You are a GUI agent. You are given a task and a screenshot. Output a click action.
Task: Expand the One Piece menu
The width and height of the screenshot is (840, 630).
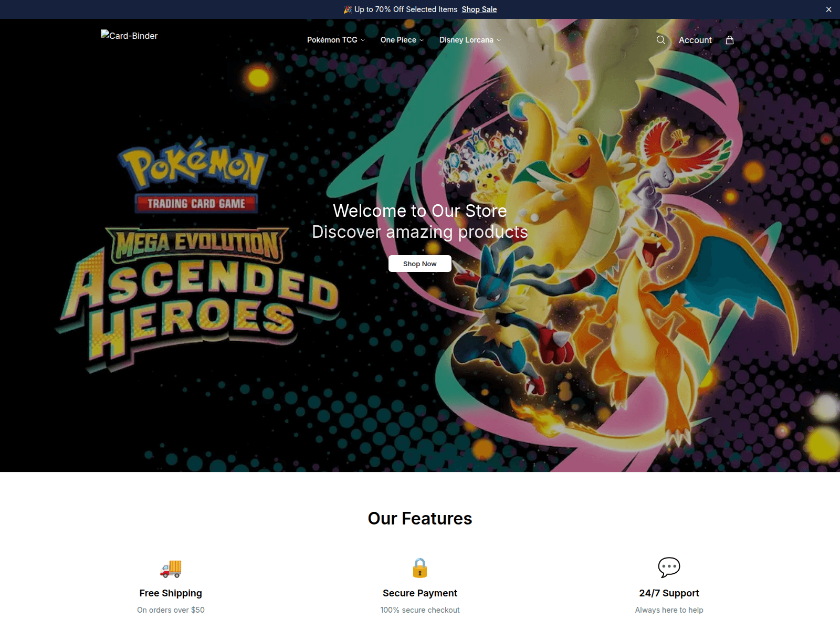pyautogui.click(x=402, y=40)
